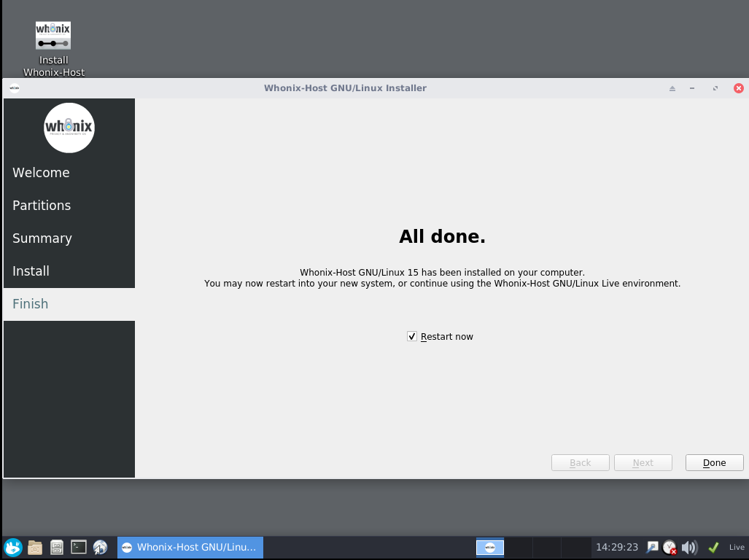Click the taskbar clock display
The height and width of the screenshot is (560, 749).
(617, 547)
